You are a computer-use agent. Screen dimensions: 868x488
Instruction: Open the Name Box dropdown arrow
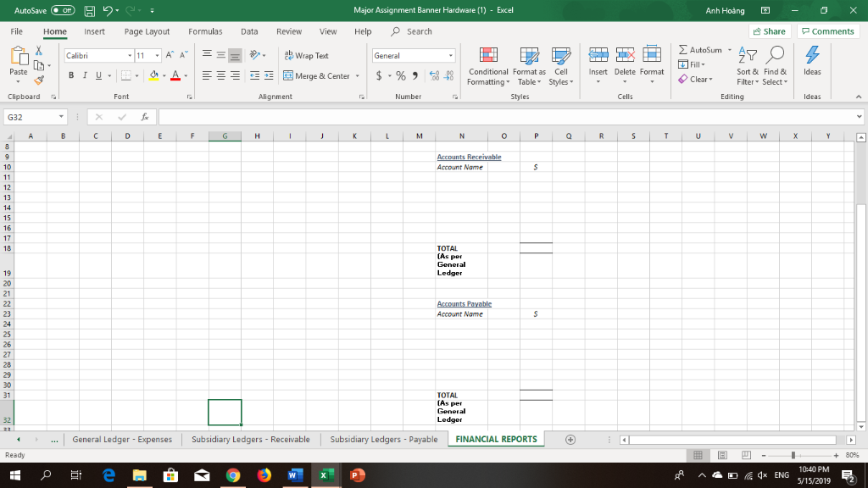coord(61,117)
